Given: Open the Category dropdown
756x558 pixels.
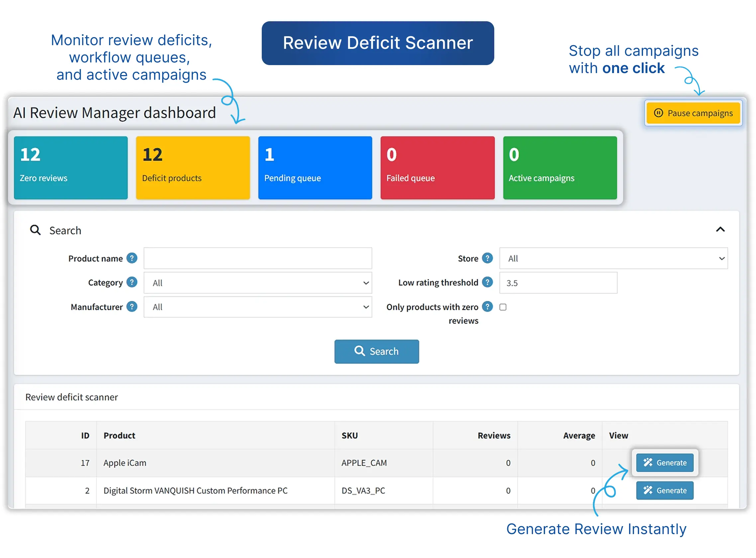Looking at the screenshot, I should (x=258, y=283).
